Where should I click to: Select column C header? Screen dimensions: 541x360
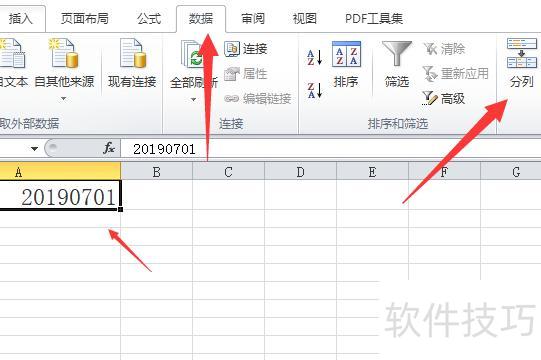tap(228, 172)
